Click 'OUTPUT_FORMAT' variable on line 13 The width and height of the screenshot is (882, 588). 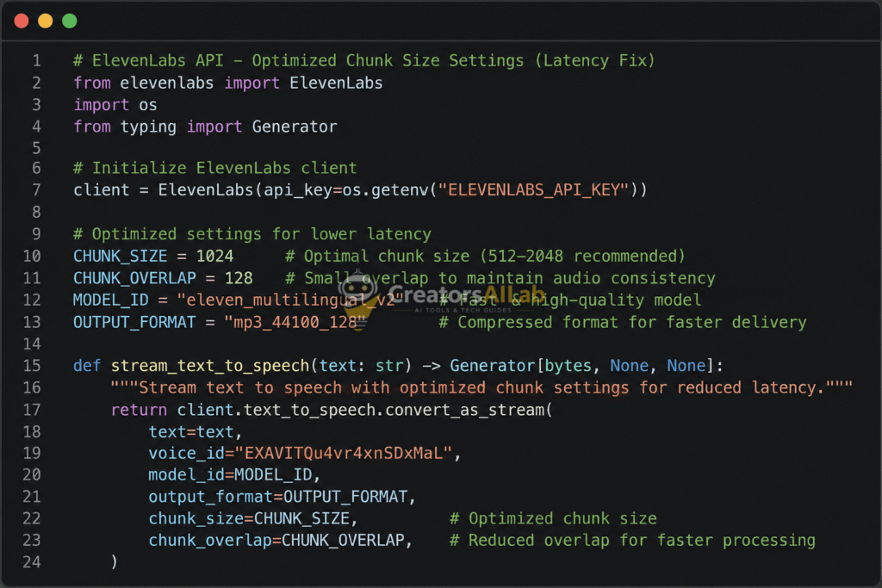(x=134, y=322)
